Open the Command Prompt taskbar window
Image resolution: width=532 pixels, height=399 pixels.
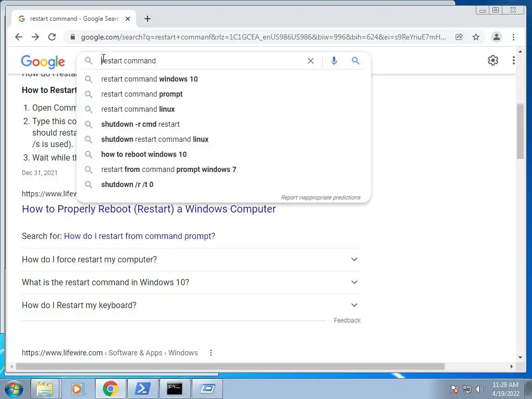[175, 389]
